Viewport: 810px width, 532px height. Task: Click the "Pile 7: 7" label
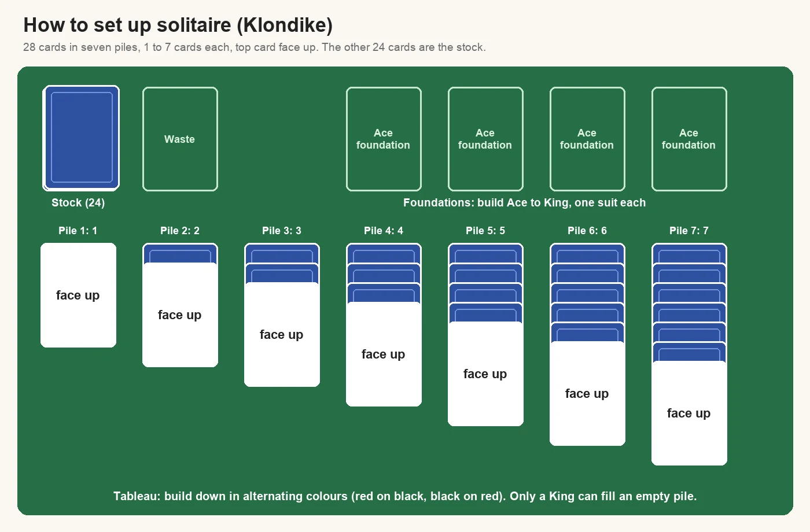click(x=689, y=230)
